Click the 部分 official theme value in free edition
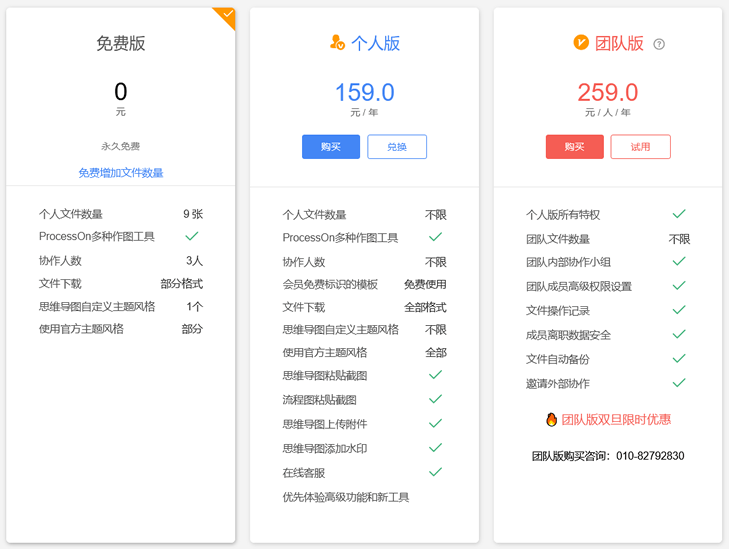Image resolution: width=729 pixels, height=549 pixels. pos(192,329)
